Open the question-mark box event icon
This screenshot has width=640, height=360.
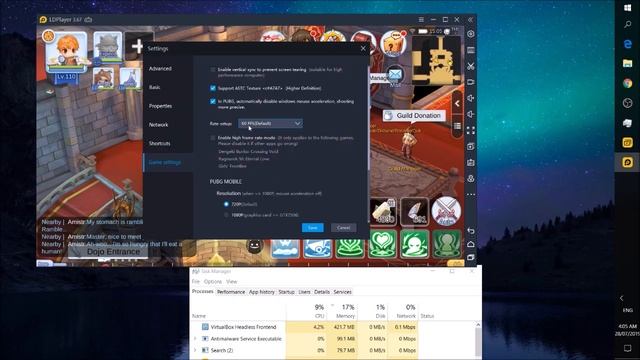click(393, 44)
